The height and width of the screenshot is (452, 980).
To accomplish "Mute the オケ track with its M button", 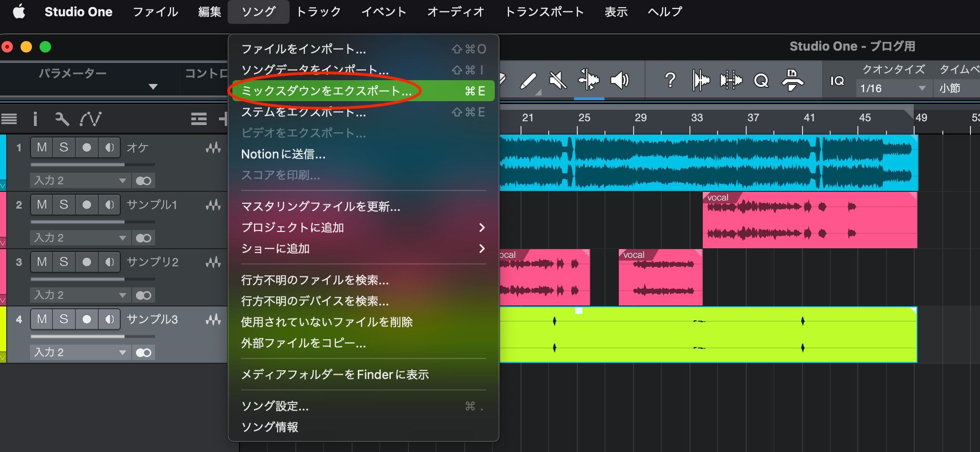I will click(x=42, y=147).
